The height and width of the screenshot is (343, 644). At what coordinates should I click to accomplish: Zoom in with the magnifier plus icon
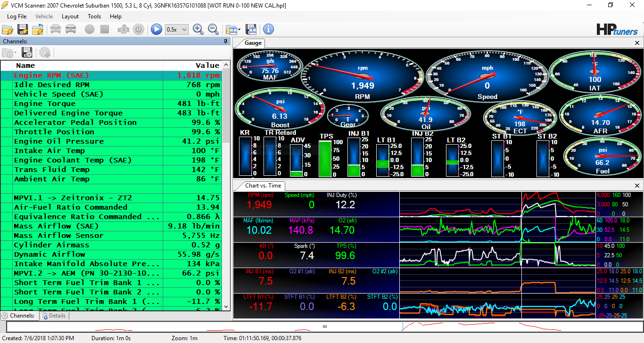coord(198,29)
